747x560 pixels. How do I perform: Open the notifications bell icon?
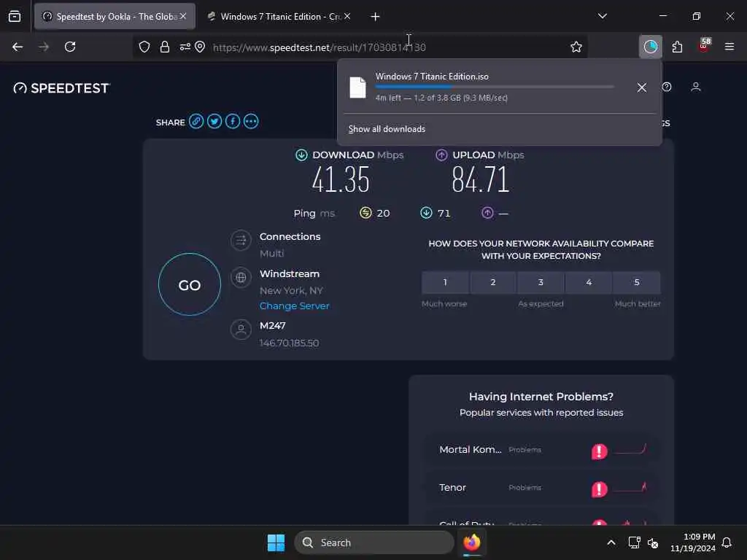coord(727,542)
